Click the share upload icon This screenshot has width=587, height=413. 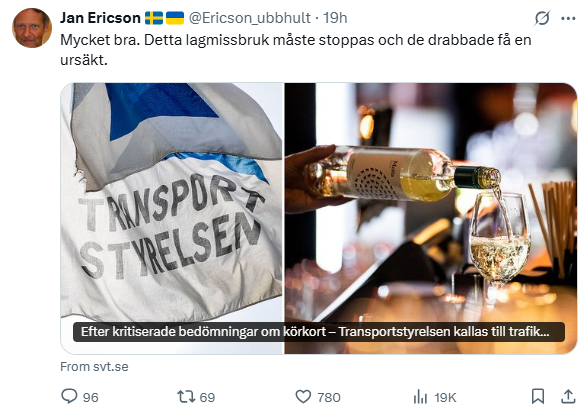[568, 396]
